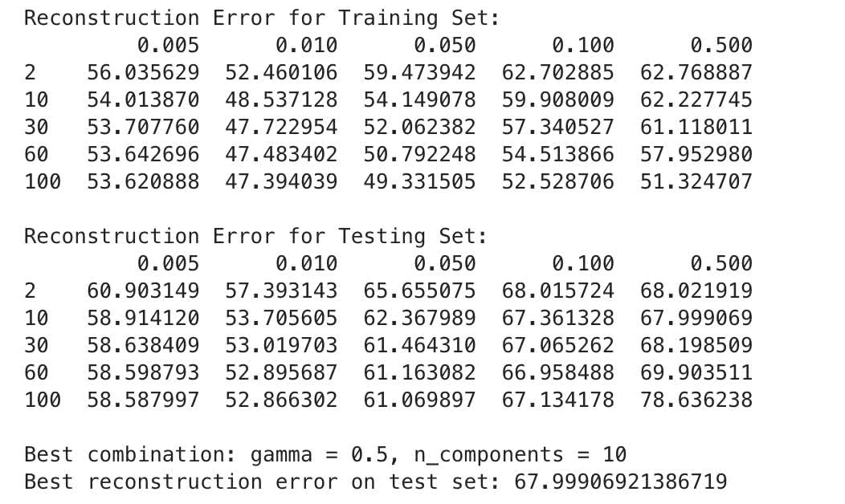The image size is (845, 504).
Task: Click row label 100 in training table
Action: [x=43, y=182]
